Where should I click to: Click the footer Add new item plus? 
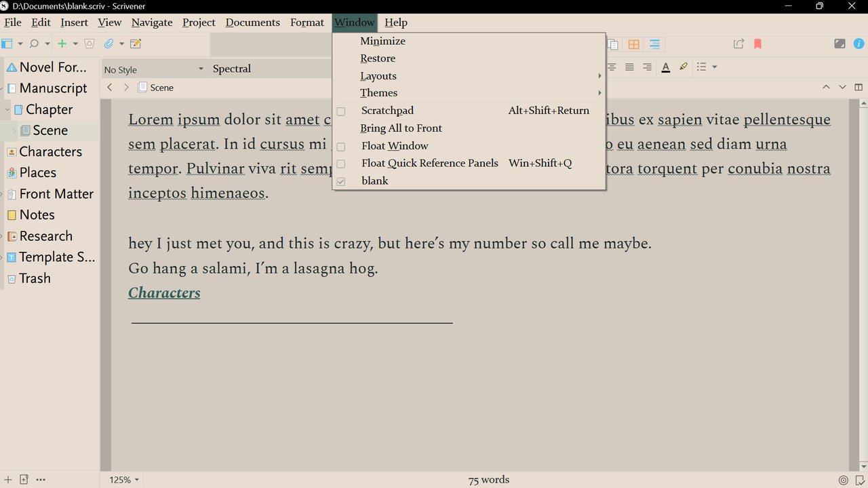(x=8, y=480)
